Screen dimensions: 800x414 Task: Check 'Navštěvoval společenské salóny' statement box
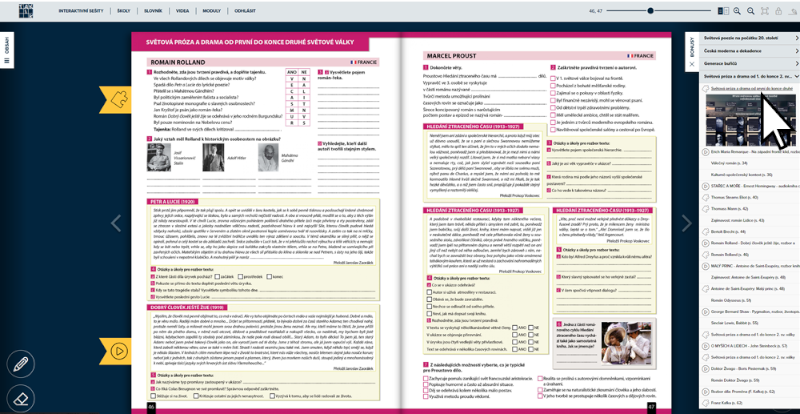coord(553,130)
